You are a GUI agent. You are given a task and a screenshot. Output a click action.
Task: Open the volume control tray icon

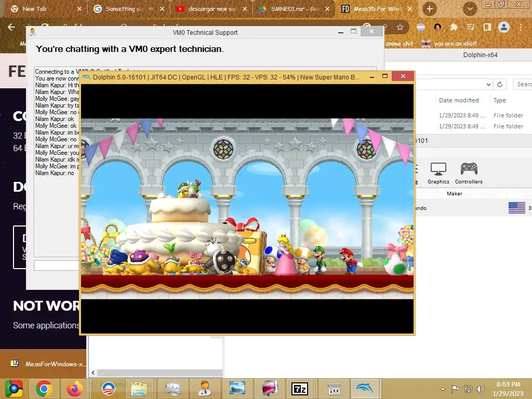480,389
